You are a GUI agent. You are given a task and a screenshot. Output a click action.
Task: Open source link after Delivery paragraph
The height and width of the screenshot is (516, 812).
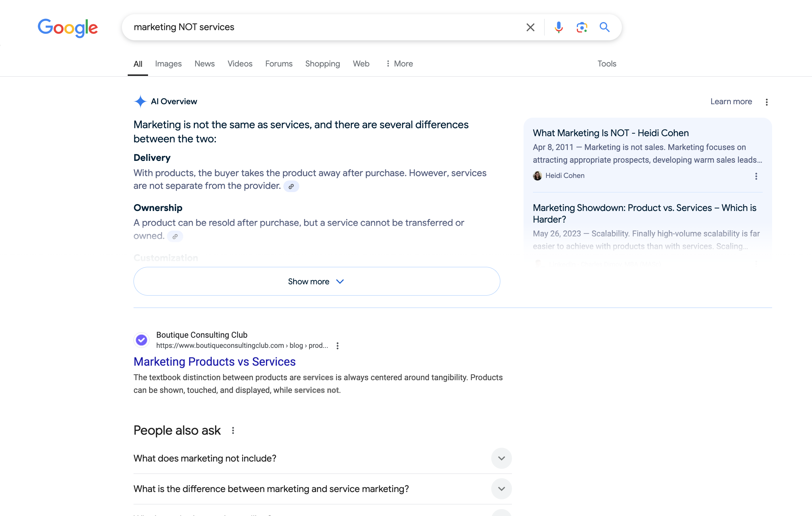click(x=291, y=186)
